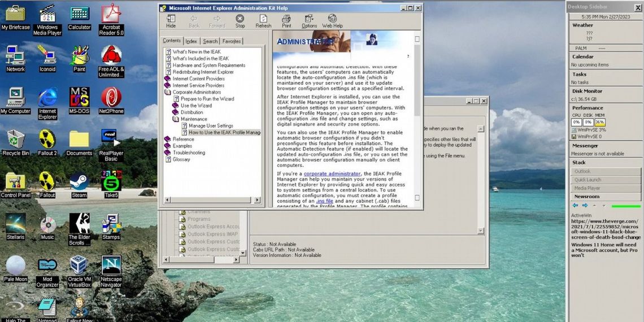Open the Recycle Bin desktop icon
Viewport: 644px width, 322px height.
(16, 143)
